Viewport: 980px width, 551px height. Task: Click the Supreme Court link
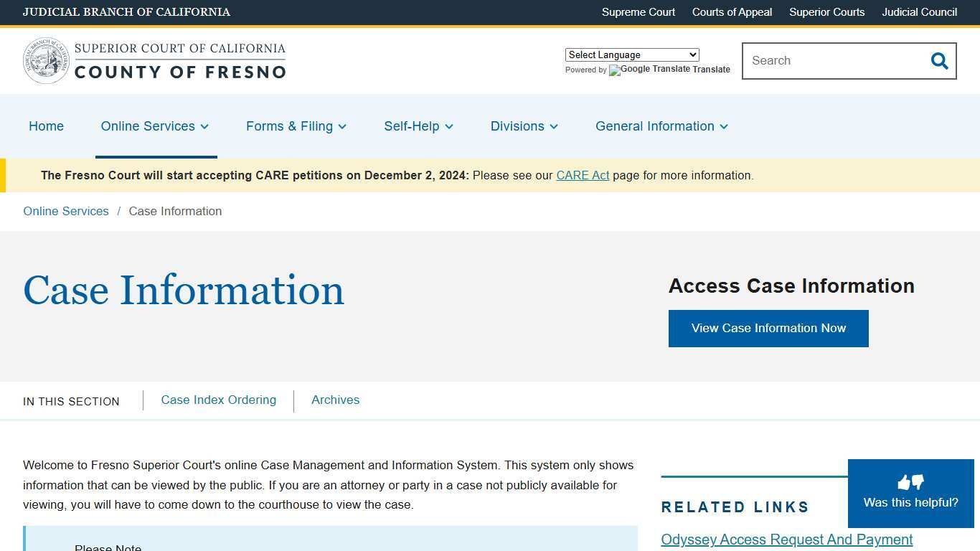638,12
